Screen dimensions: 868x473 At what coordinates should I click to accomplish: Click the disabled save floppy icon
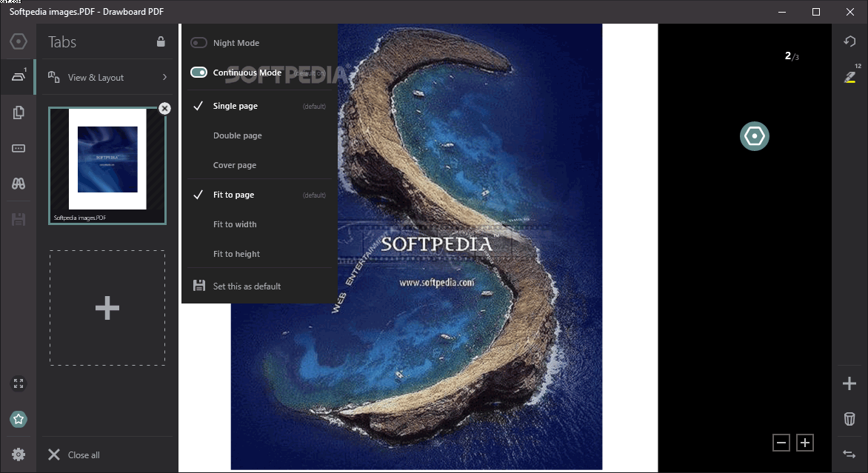19,219
